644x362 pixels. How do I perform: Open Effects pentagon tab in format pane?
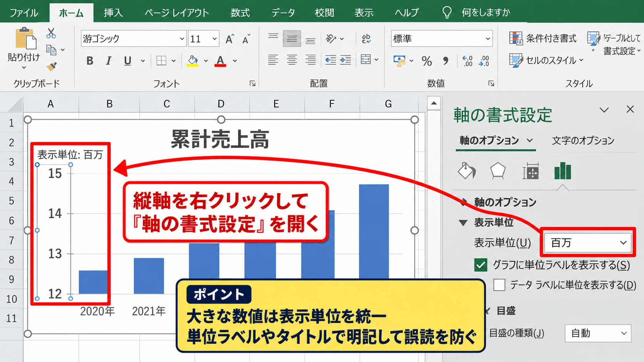pyautogui.click(x=498, y=171)
